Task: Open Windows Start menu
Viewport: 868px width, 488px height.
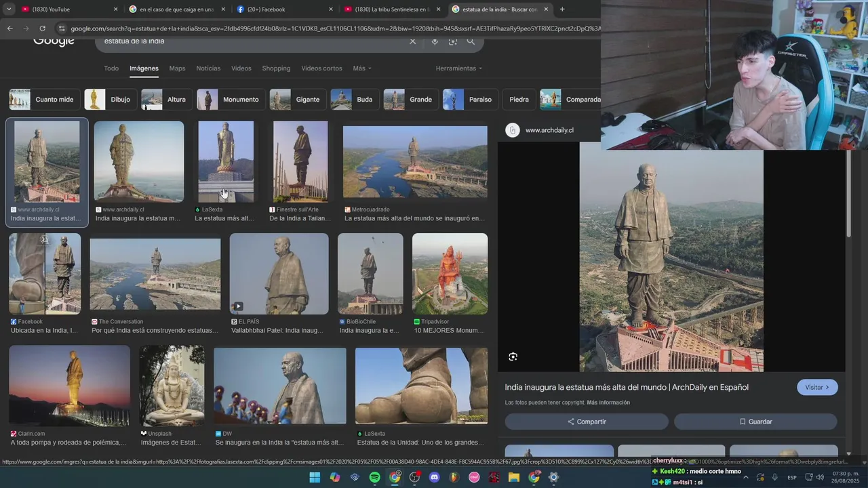Action: pyautogui.click(x=315, y=478)
